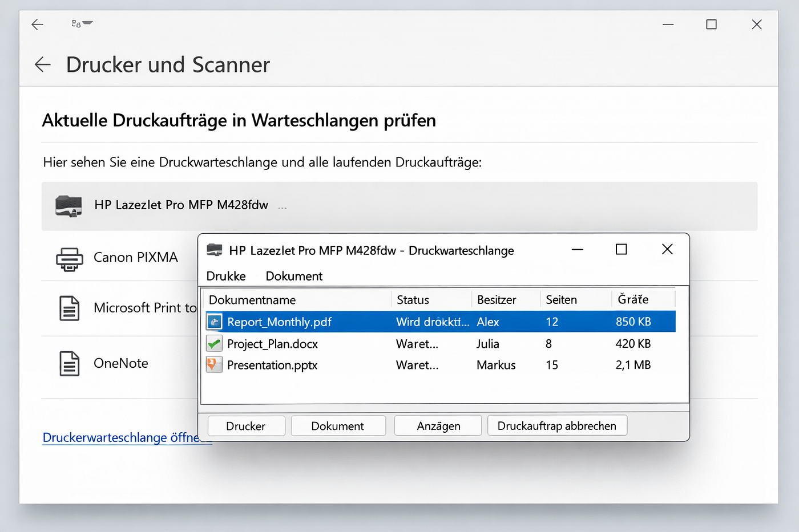Image resolution: width=799 pixels, height=532 pixels.
Task: Click owner Markus in the queue
Action: 496,365
